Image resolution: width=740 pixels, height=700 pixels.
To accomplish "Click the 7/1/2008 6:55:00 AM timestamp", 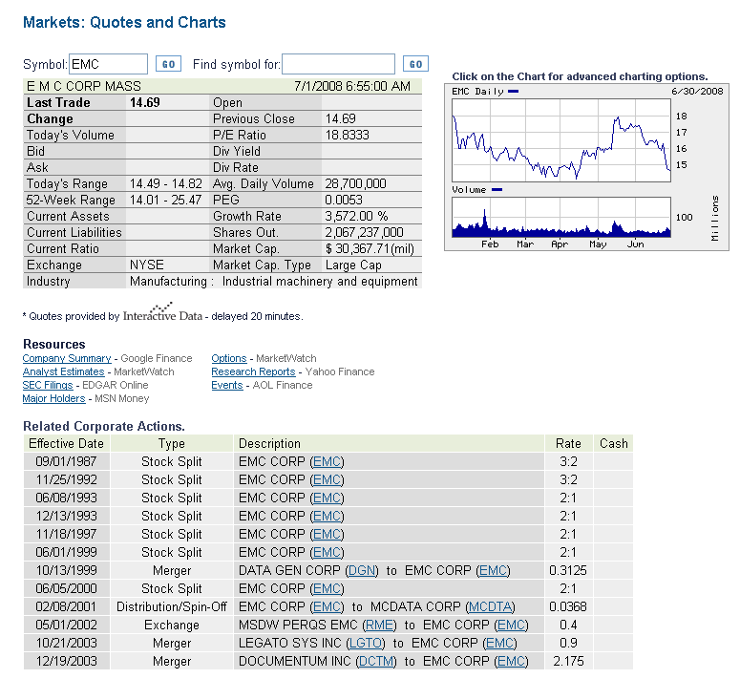I will click(x=352, y=86).
